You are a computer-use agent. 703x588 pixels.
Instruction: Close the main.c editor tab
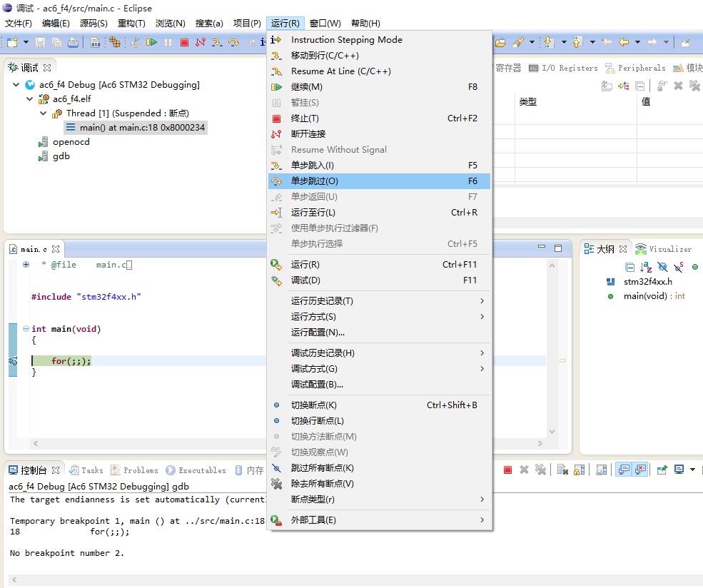click(56, 249)
